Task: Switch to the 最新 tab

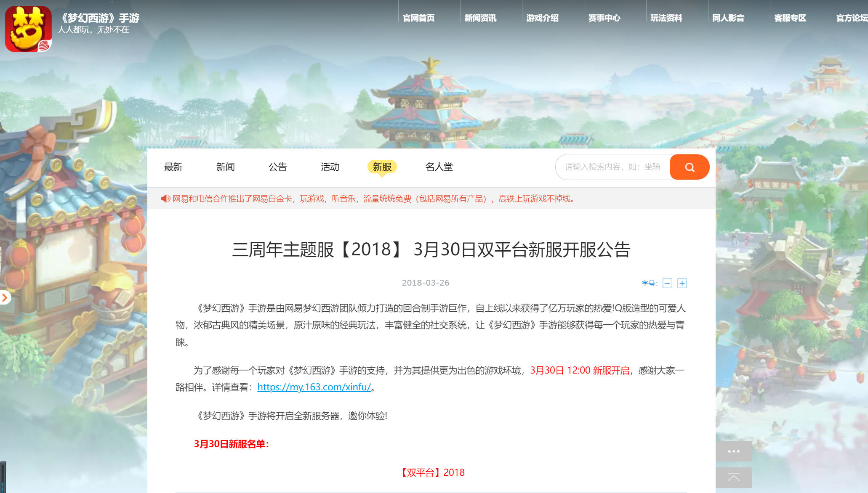Action: coord(173,167)
